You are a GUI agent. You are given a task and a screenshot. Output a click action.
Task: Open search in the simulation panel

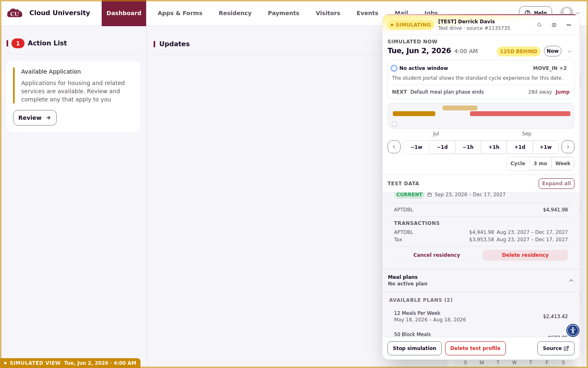click(539, 25)
